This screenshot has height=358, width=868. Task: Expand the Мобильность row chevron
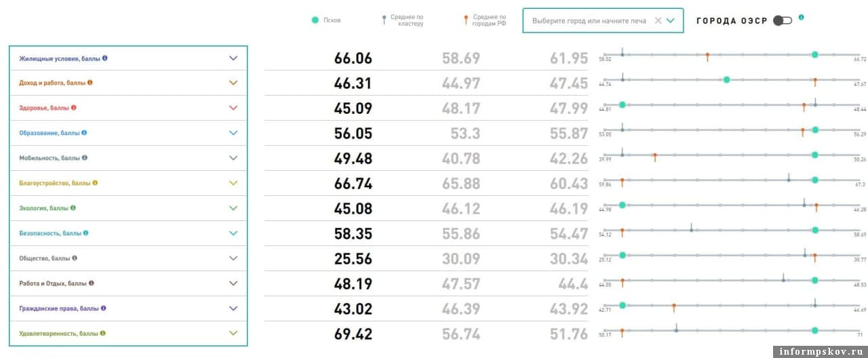(233, 158)
